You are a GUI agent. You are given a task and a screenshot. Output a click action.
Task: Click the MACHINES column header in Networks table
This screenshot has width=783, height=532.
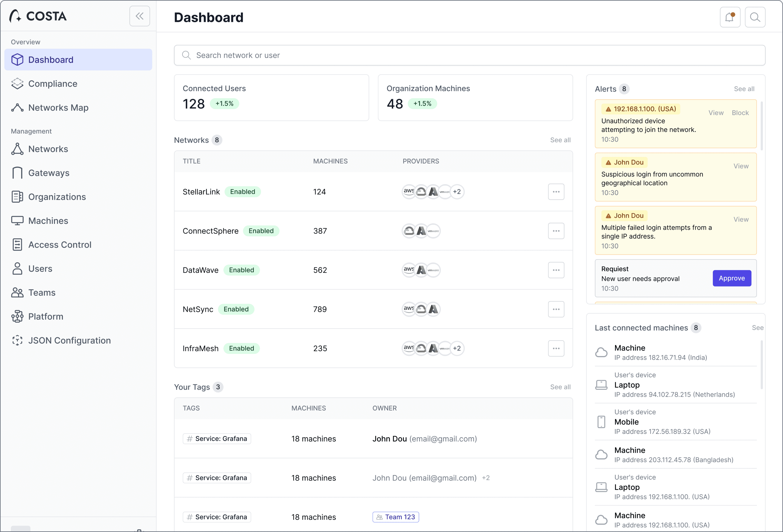tap(330, 161)
